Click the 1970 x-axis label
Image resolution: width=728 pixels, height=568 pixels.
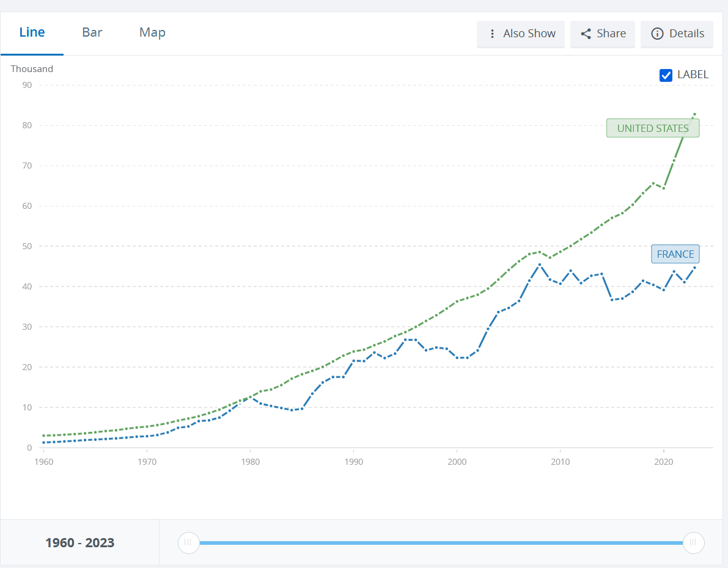tap(147, 462)
